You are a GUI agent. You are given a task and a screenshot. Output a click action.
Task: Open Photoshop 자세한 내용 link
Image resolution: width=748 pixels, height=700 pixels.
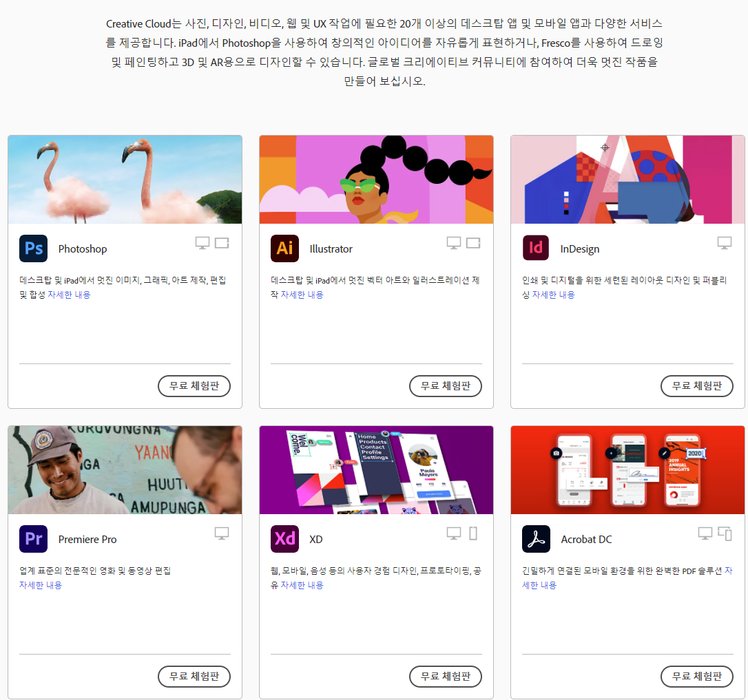(69, 295)
